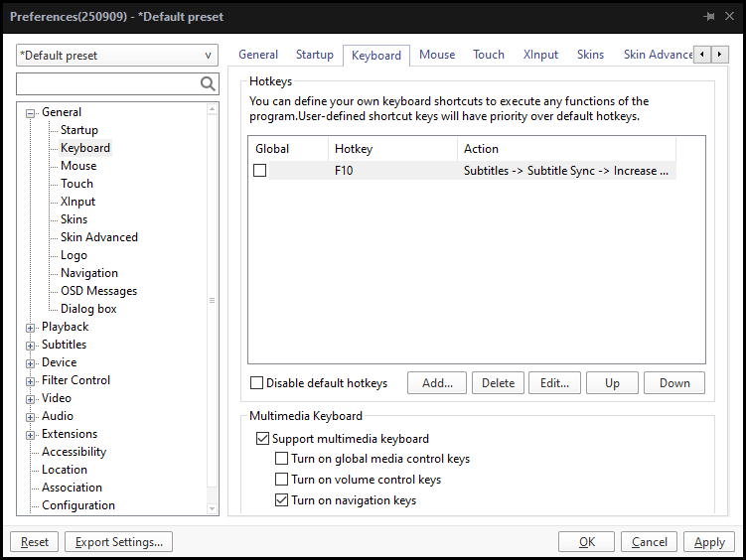Screen dimensions: 746x560
Task: Select Association in the tree
Action: tap(72, 488)
